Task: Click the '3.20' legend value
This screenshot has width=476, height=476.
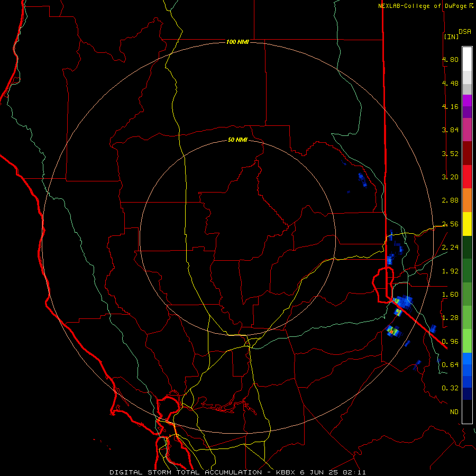Action: (x=451, y=177)
